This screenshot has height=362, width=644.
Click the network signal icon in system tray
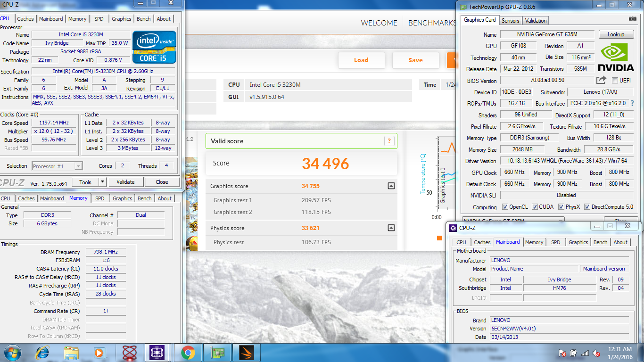point(585,353)
